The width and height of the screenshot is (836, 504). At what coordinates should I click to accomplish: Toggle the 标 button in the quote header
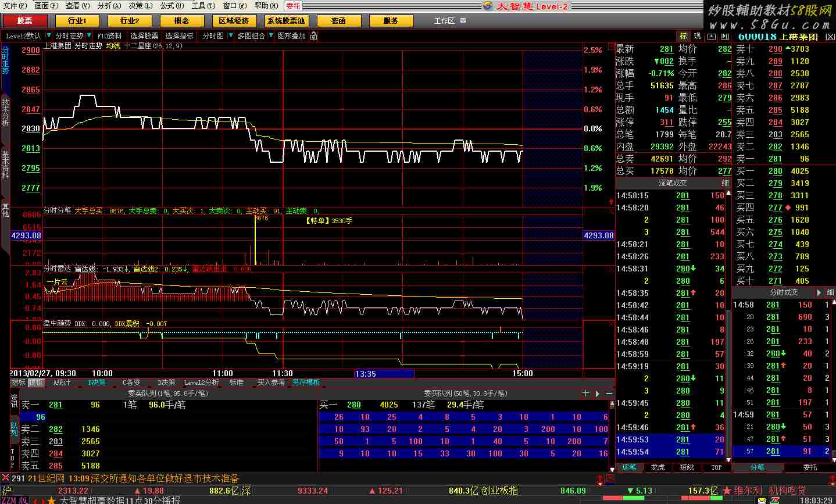pos(683,36)
